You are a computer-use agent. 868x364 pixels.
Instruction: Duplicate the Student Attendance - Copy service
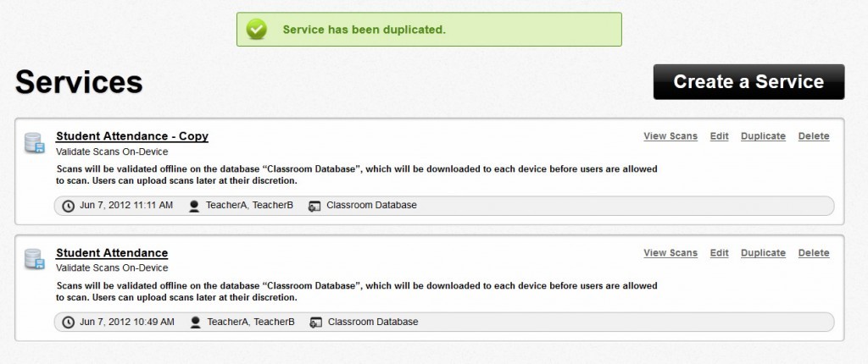[x=764, y=136]
